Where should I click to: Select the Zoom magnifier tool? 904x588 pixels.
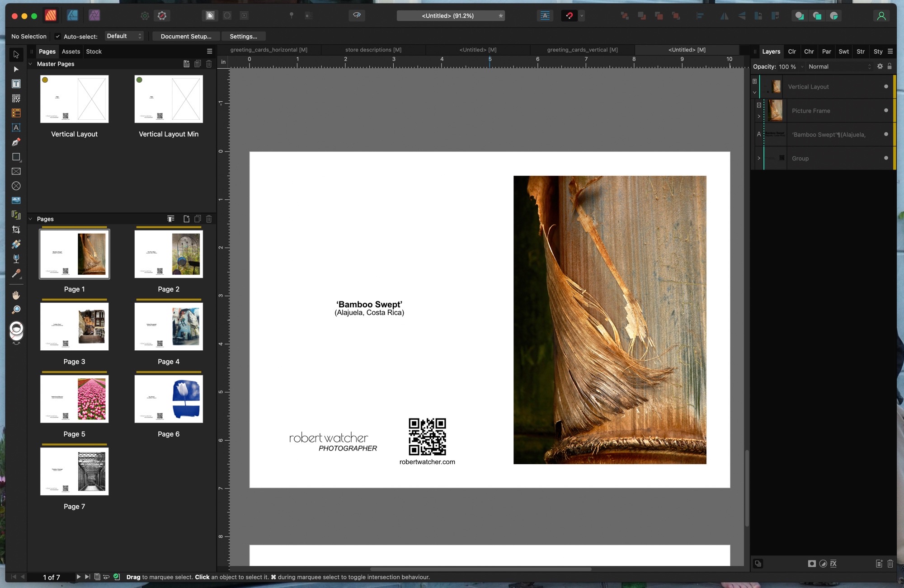(x=16, y=310)
